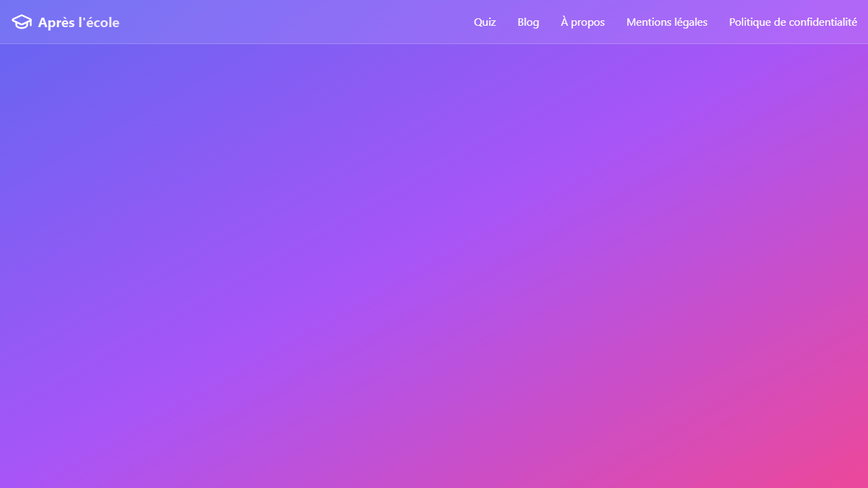Show the privacy policy page

(x=793, y=22)
